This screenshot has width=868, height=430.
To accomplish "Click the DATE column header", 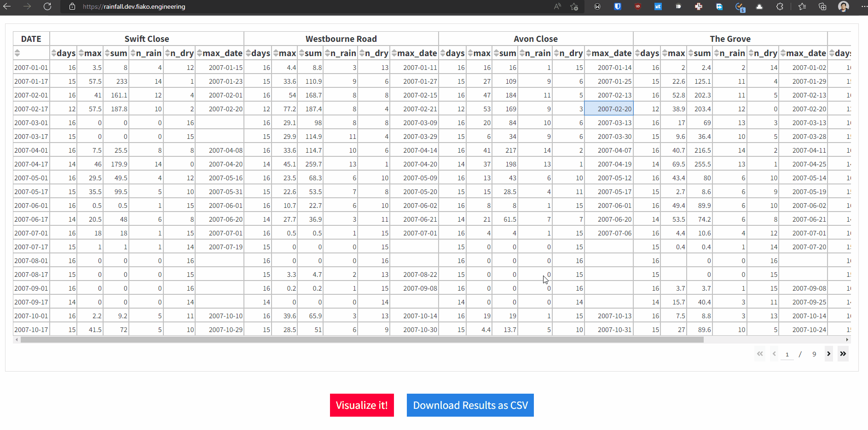I will pyautogui.click(x=31, y=39).
